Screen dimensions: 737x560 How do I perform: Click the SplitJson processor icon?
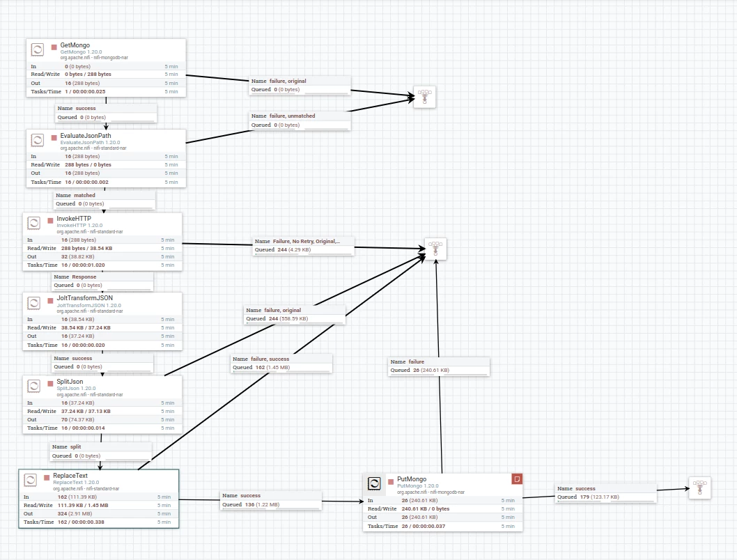[x=34, y=386]
